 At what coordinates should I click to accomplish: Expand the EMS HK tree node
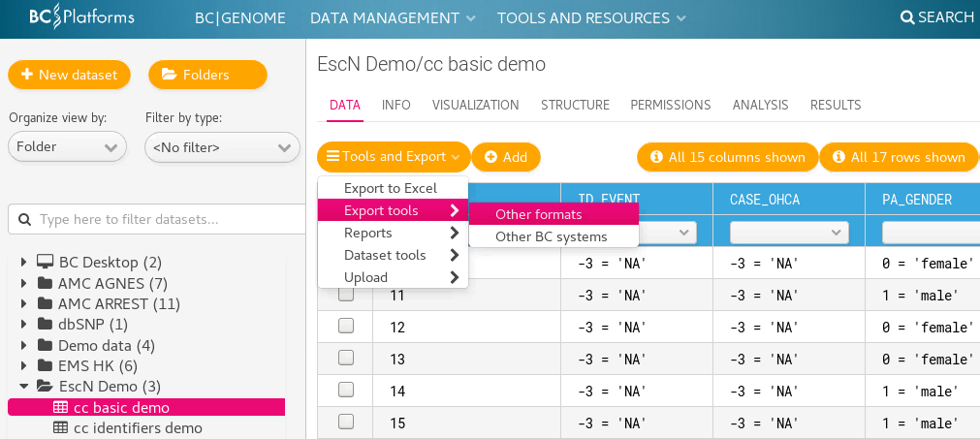click(x=24, y=365)
